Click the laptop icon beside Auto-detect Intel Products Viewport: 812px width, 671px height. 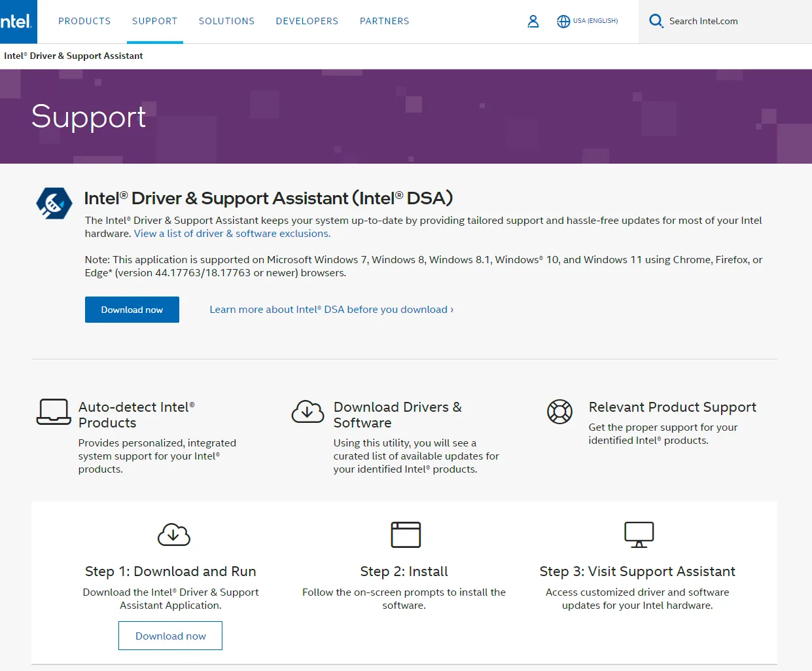pos(54,412)
